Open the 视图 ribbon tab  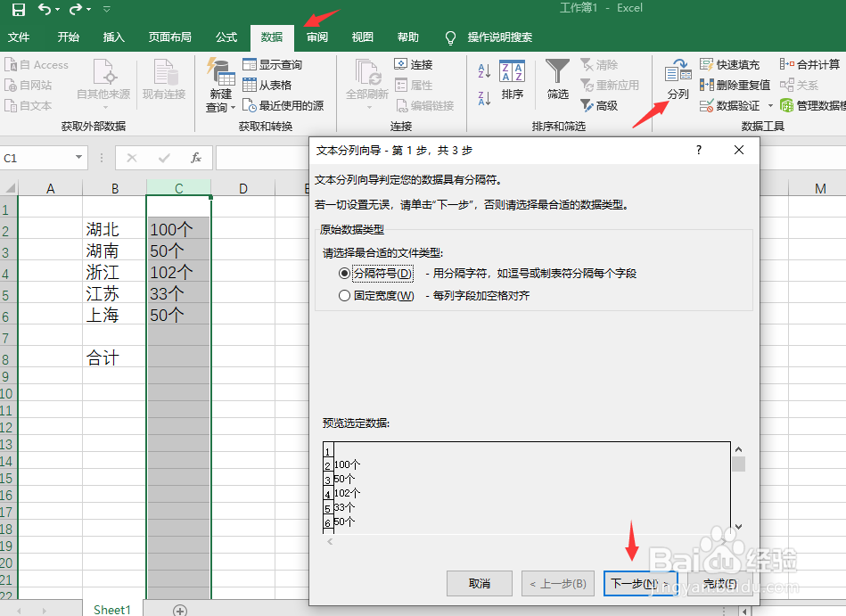tap(362, 37)
